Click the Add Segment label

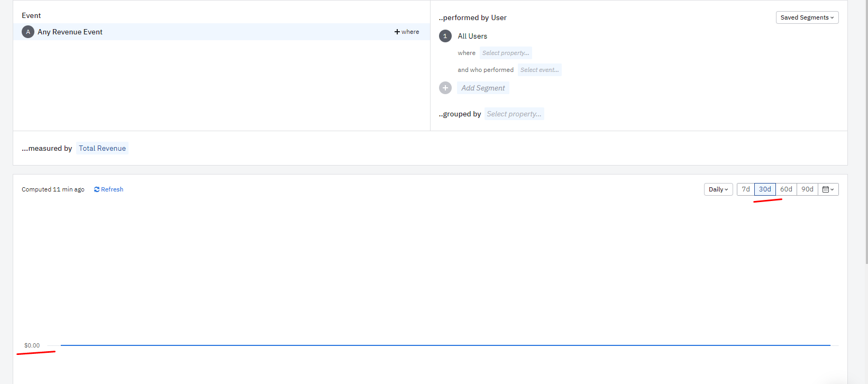pyautogui.click(x=483, y=88)
